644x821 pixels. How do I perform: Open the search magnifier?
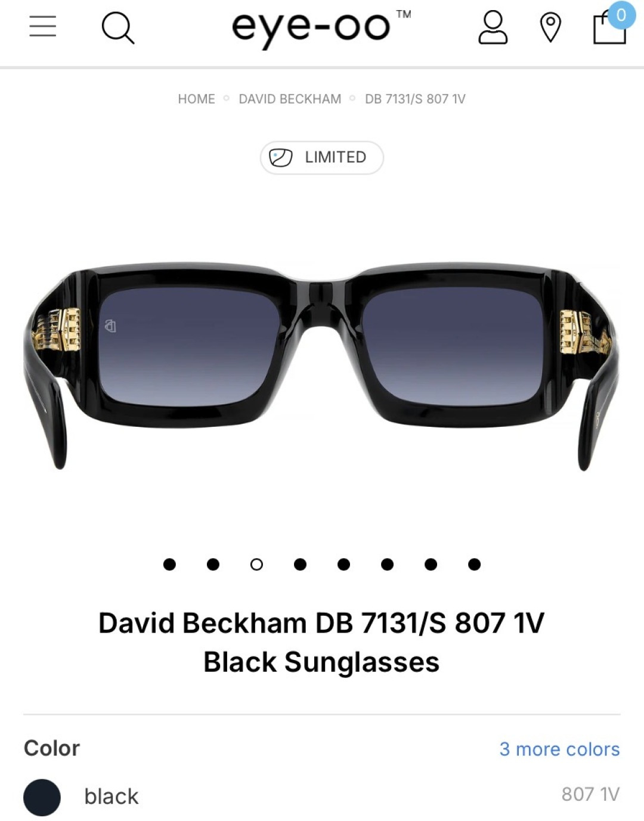pyautogui.click(x=118, y=28)
